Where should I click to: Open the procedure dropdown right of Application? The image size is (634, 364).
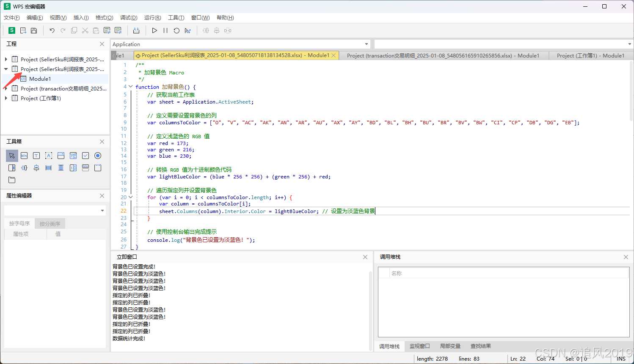(x=630, y=44)
